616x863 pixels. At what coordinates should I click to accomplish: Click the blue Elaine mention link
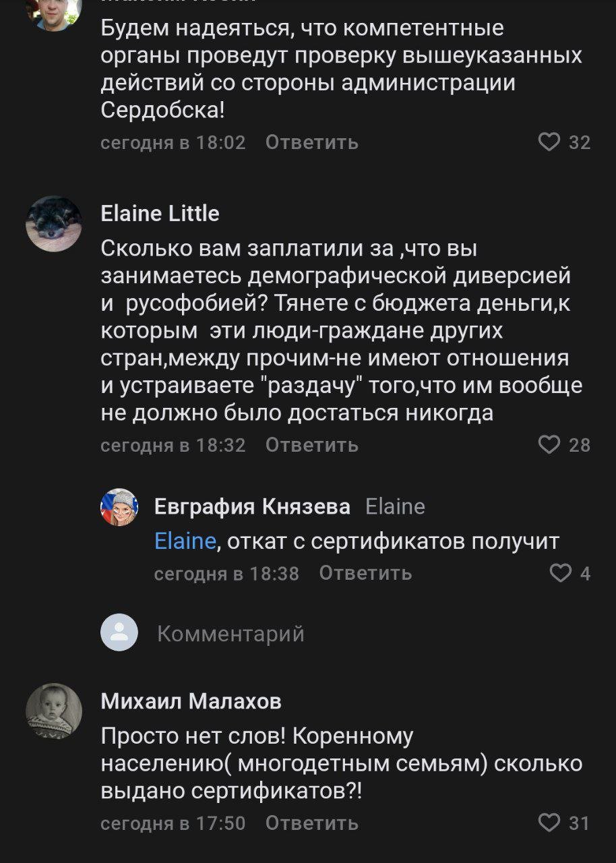(x=185, y=541)
